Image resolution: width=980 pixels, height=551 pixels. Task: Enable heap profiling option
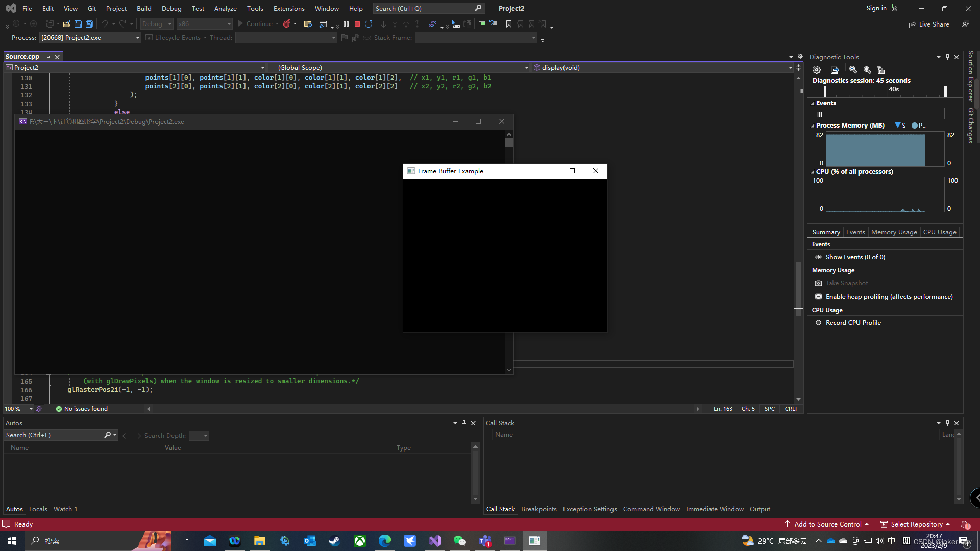[889, 297]
